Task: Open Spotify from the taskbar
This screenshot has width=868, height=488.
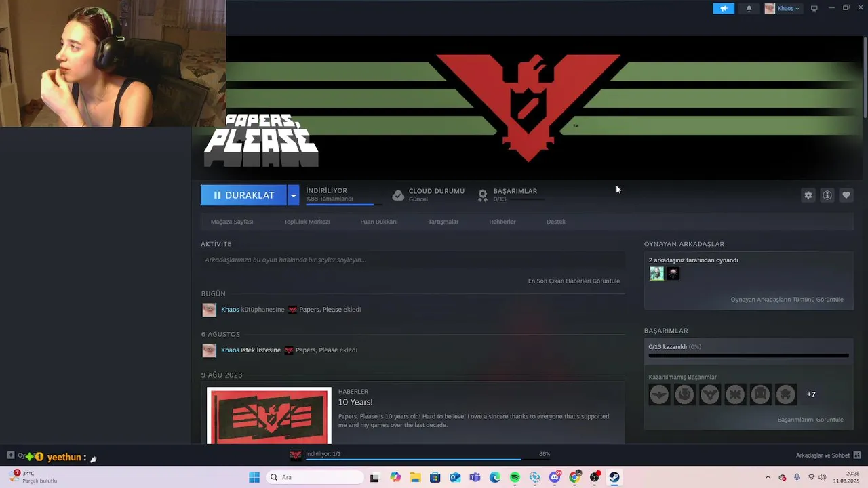Action: pyautogui.click(x=515, y=477)
